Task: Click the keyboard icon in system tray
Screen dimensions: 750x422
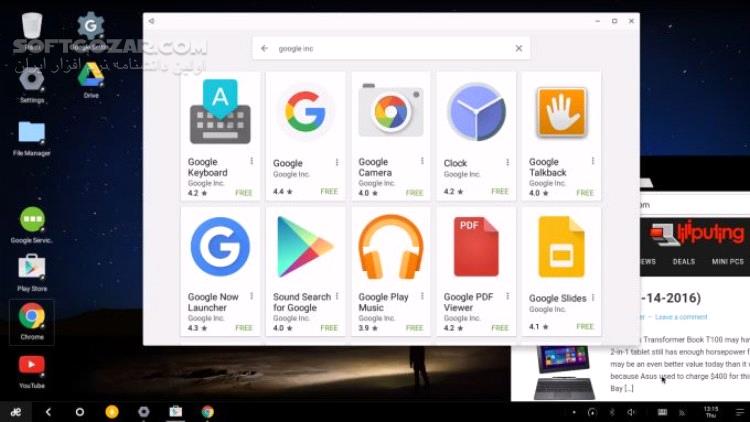Action: click(662, 412)
